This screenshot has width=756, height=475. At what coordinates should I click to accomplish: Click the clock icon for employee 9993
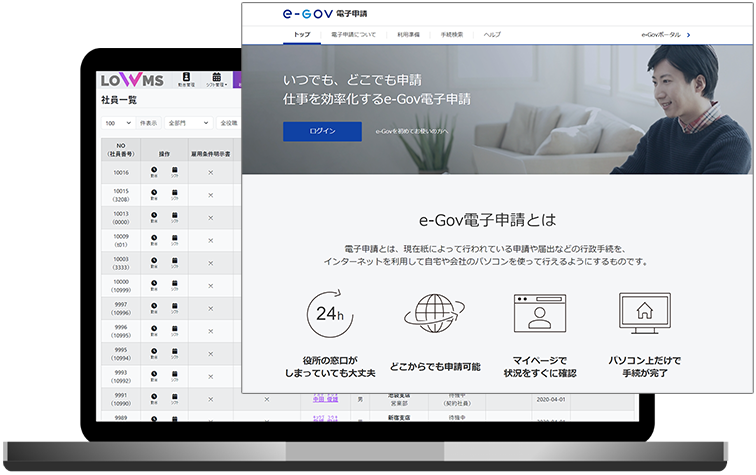[154, 376]
